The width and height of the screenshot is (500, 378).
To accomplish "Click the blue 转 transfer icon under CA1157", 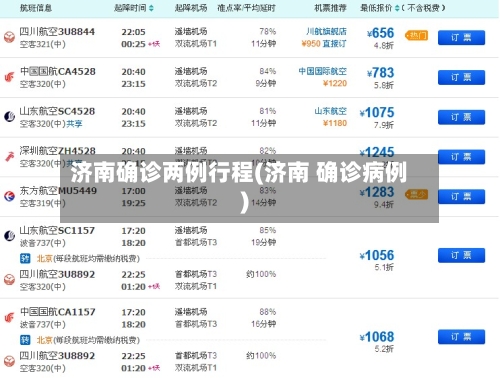I will tap(25, 340).
